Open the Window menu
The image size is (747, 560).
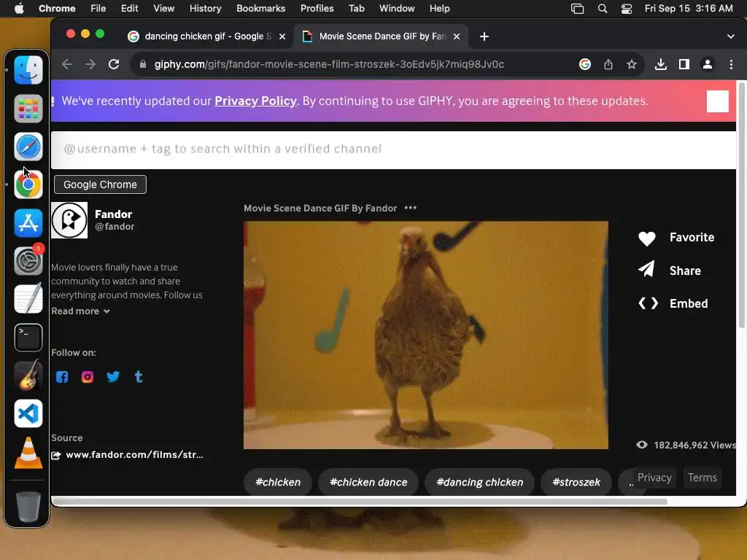click(x=397, y=9)
